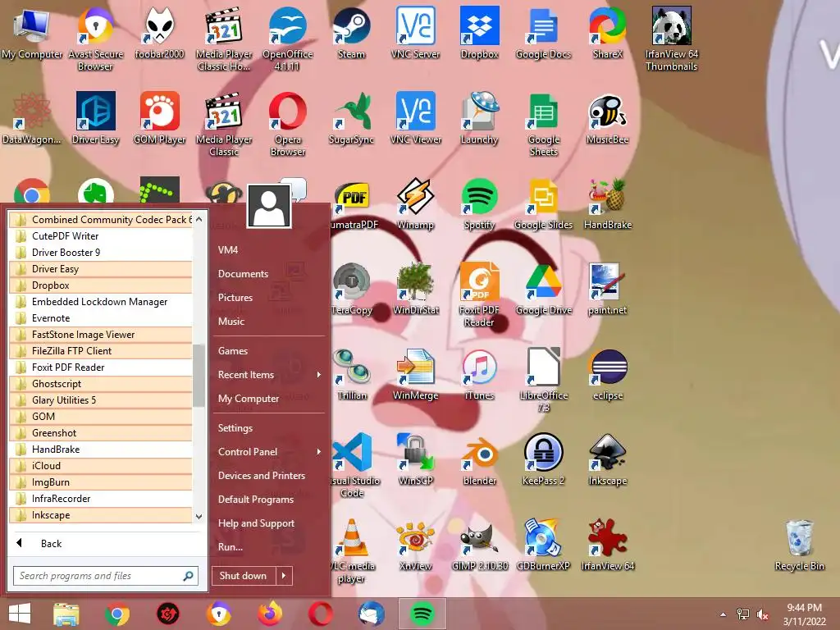This screenshot has width=840, height=630.
Task: Expand the InfraRecorder program folder
Action: (101, 499)
